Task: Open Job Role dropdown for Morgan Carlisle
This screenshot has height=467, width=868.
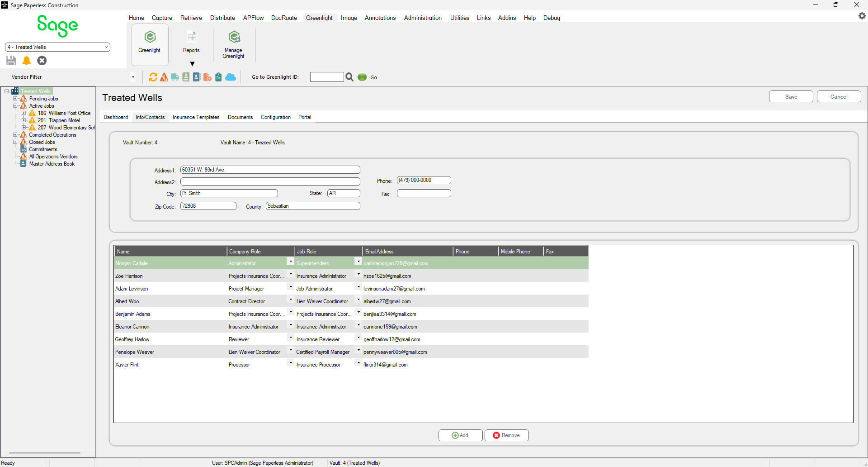Action: click(x=359, y=261)
